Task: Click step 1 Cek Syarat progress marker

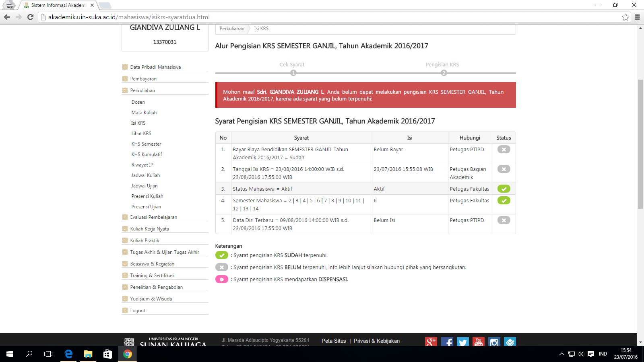Action: pos(293,73)
